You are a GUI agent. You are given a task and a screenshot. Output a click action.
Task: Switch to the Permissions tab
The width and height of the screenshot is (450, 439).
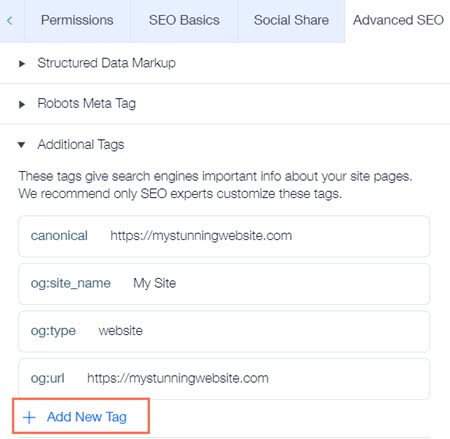[x=77, y=20]
